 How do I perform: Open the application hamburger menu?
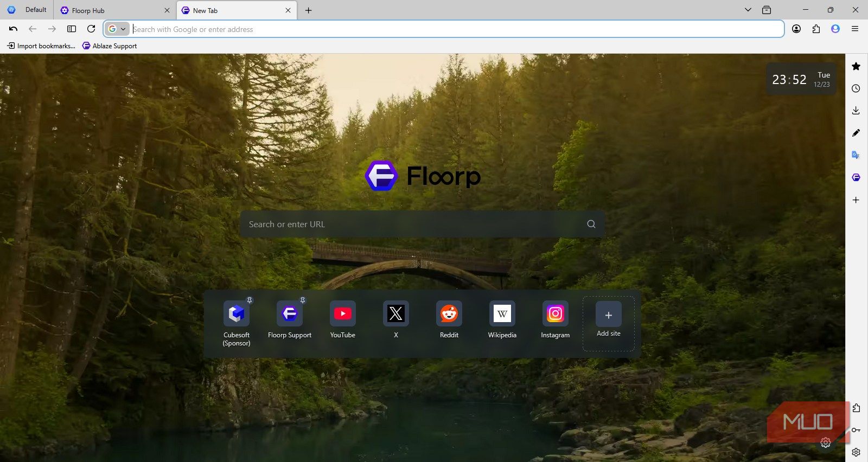tap(855, 29)
